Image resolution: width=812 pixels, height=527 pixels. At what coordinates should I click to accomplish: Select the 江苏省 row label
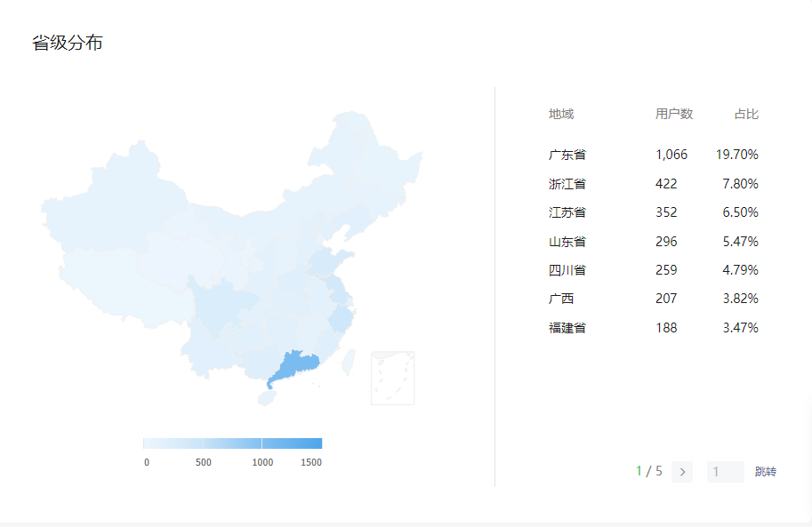(x=567, y=212)
